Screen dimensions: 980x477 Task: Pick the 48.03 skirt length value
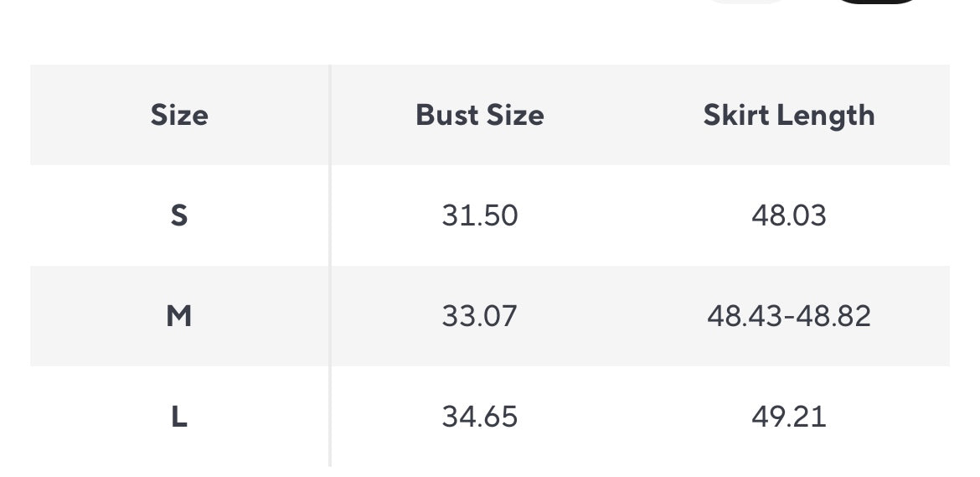point(788,215)
